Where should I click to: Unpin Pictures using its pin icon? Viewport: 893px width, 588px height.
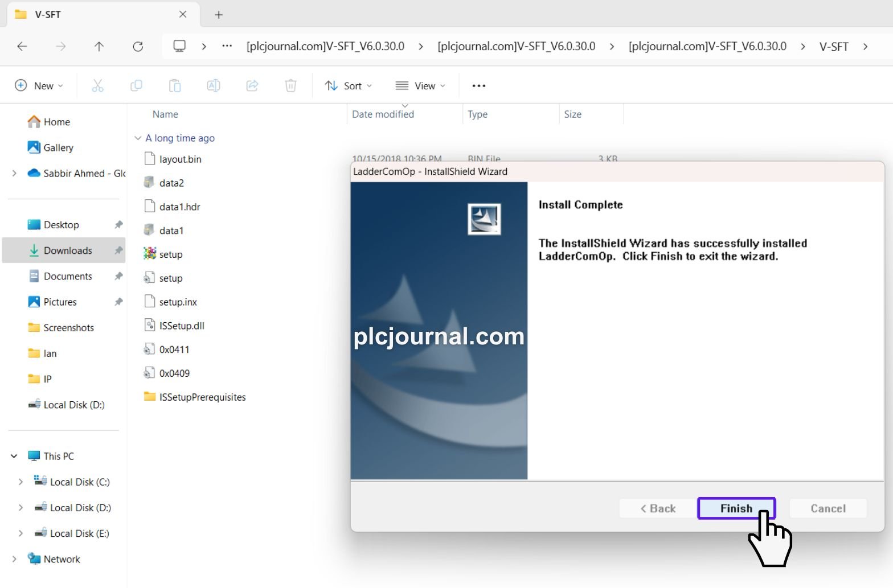118,302
